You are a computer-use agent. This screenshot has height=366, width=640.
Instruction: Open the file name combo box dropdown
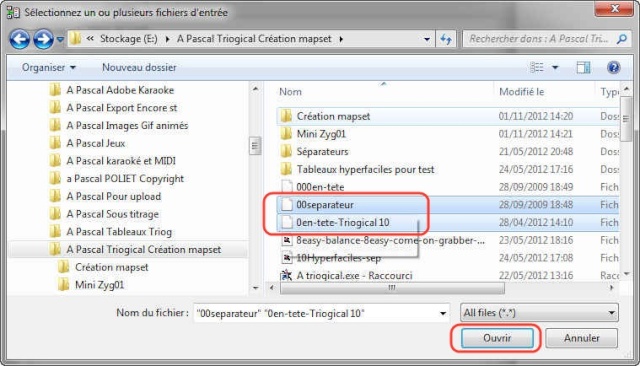443,313
